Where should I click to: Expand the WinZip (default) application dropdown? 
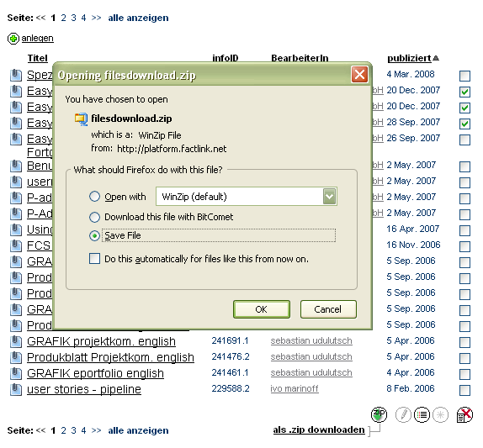(x=329, y=197)
